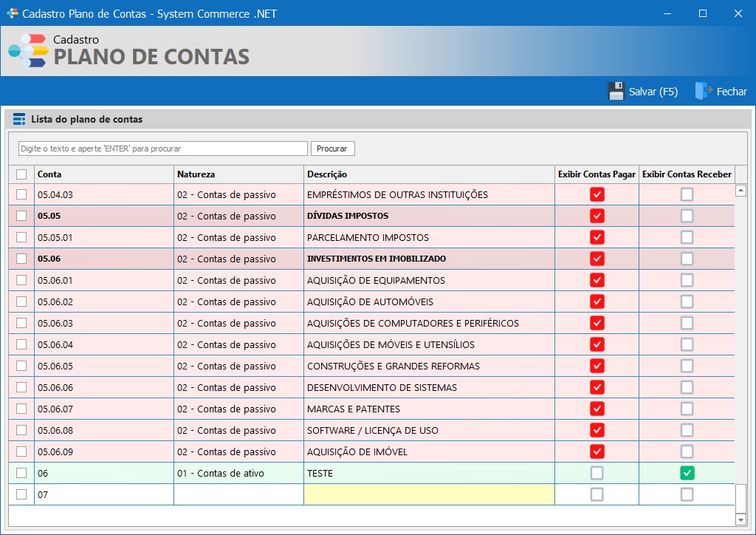Enable Exibir Contas Receber for MARCAS E PATENTES

(x=687, y=409)
